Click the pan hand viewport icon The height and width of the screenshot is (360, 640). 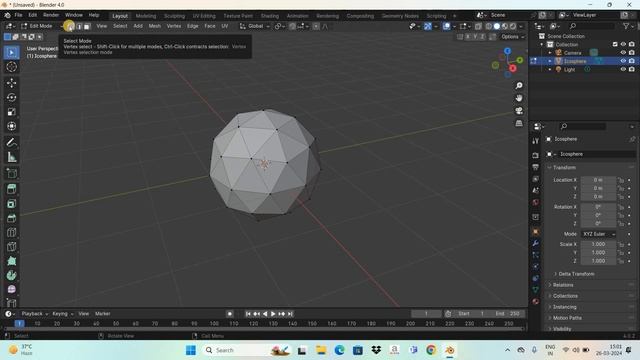tap(519, 98)
